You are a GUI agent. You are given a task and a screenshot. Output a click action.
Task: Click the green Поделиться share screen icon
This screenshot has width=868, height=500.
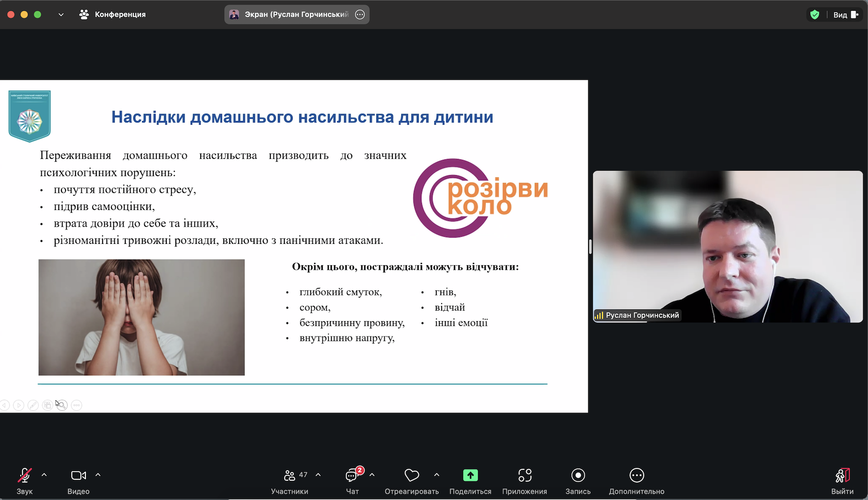click(x=470, y=476)
